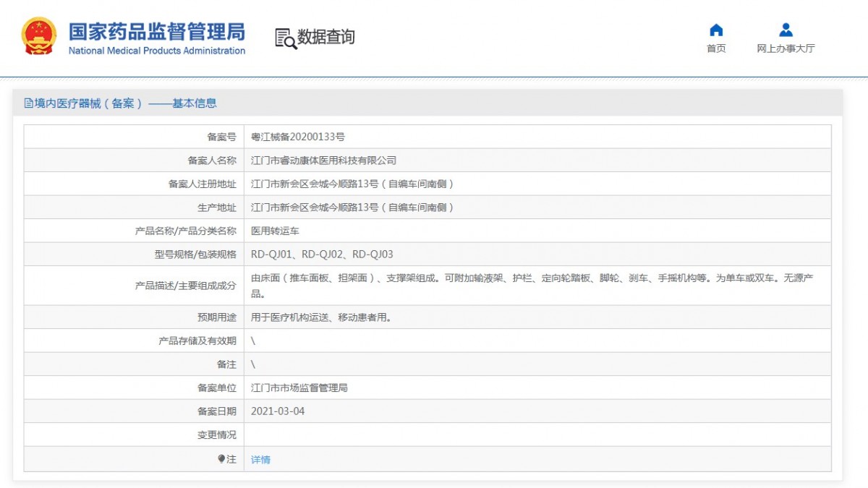
Task: Click the home house icon
Action: (x=716, y=30)
